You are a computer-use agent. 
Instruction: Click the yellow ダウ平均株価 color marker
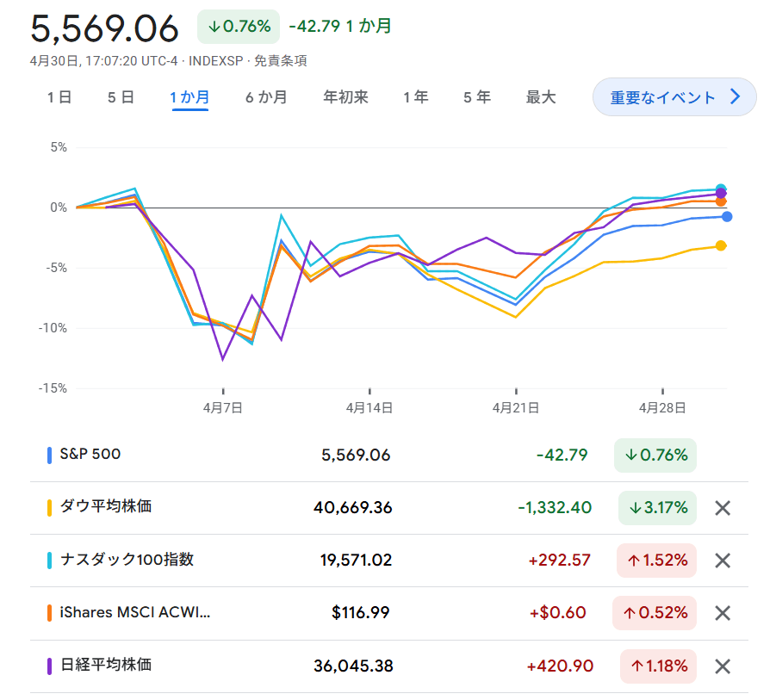(49, 508)
